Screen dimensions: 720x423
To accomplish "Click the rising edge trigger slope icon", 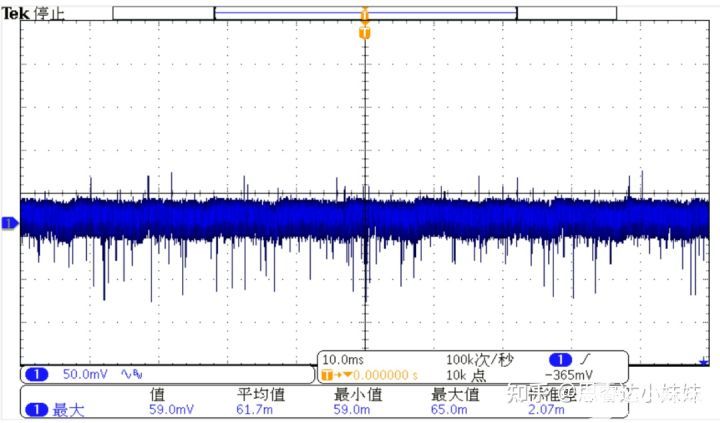I will 585,359.
